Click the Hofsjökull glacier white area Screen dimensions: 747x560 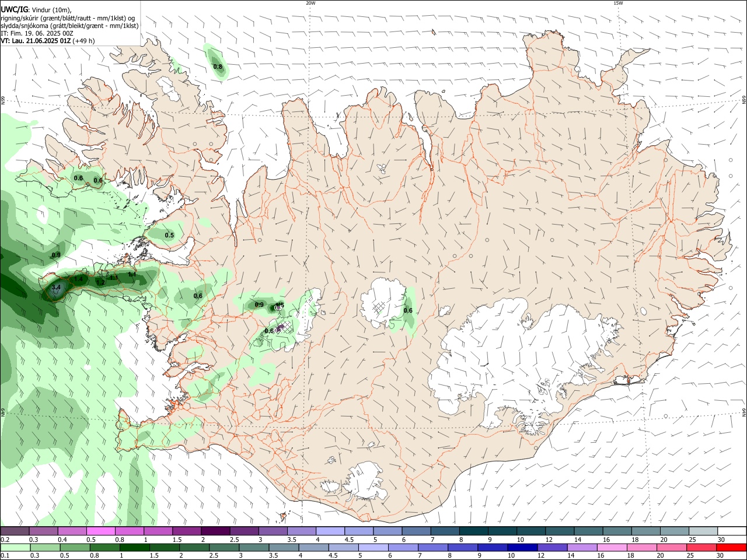tap(383, 302)
